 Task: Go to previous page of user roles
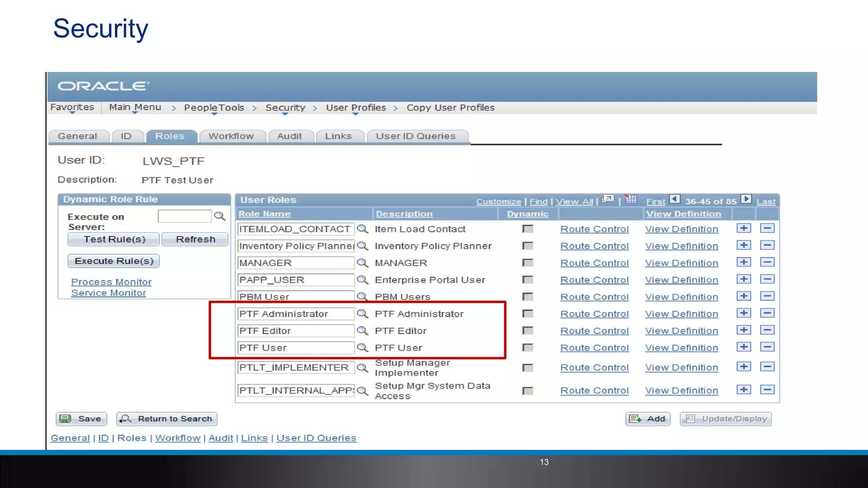pos(675,199)
